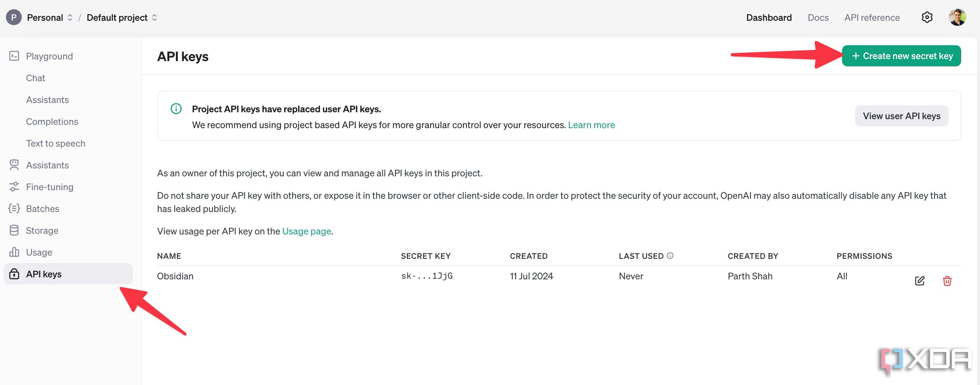Open the user profile avatar
Screen dimensions: 980x385
pos(957,17)
